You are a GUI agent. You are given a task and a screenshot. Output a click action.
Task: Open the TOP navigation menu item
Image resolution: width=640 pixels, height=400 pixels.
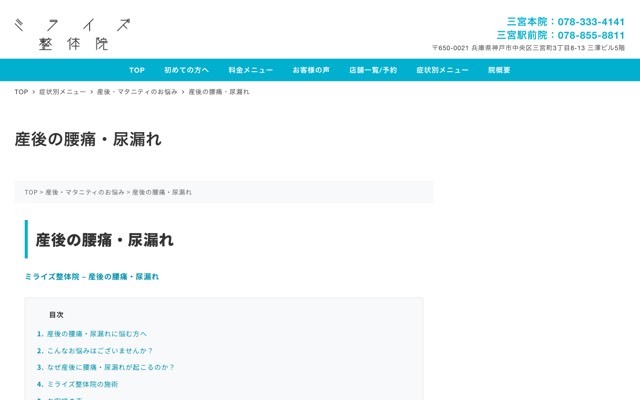click(137, 70)
